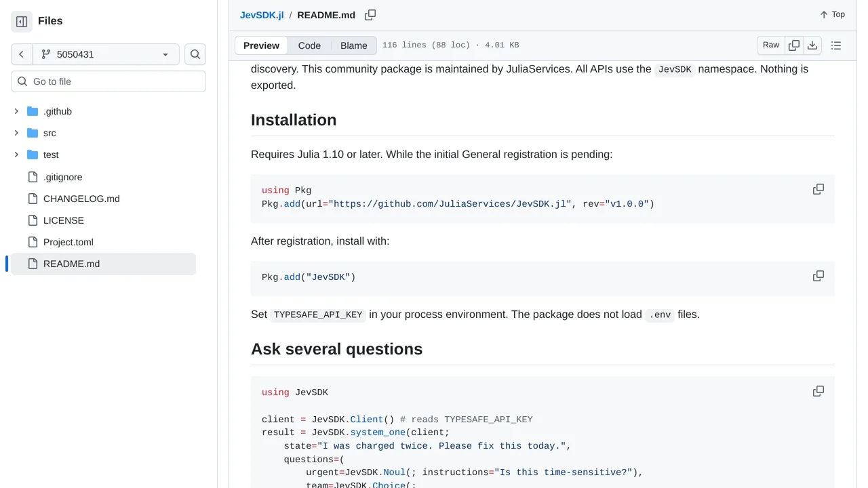Focus the 'Go to file' input

click(x=108, y=81)
